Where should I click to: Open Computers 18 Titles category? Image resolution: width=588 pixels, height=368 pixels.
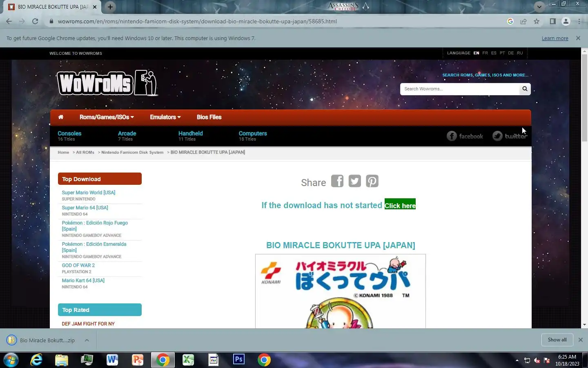click(253, 136)
